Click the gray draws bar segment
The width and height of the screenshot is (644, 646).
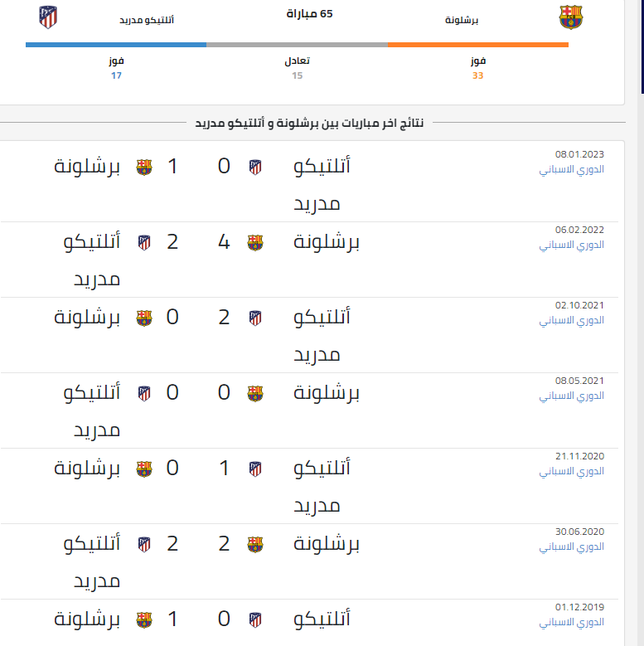pos(298,45)
